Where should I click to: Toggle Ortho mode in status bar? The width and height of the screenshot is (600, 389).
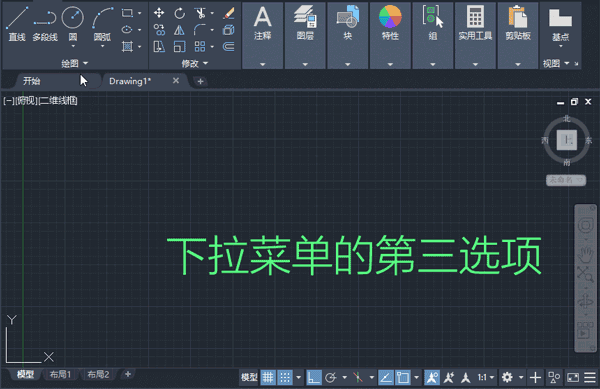click(x=314, y=378)
